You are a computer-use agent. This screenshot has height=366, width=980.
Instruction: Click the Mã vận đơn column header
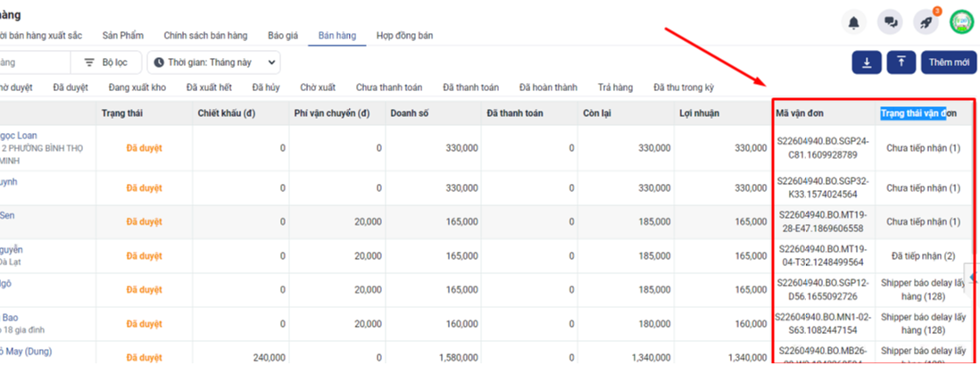(801, 113)
